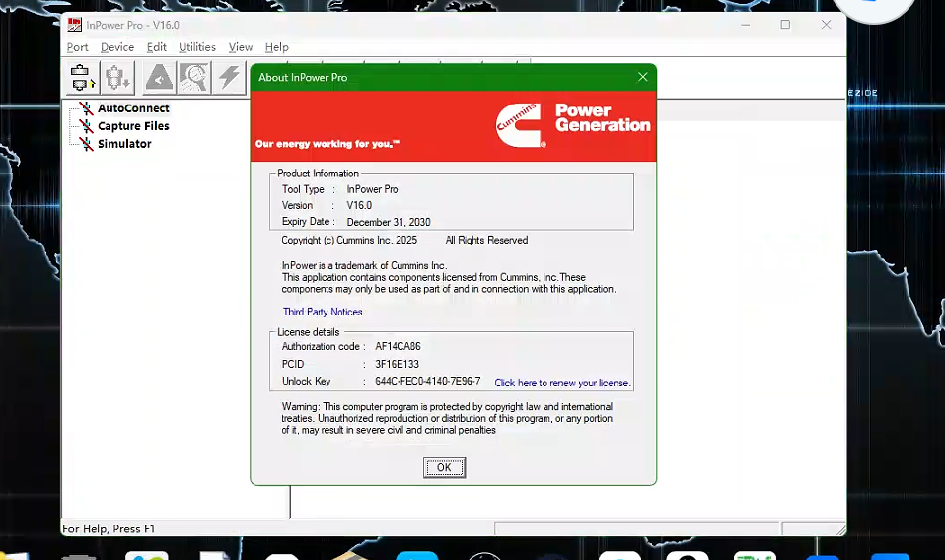The image size is (945, 560).
Task: Click the Cummins logo in the banner
Action: pos(520,126)
